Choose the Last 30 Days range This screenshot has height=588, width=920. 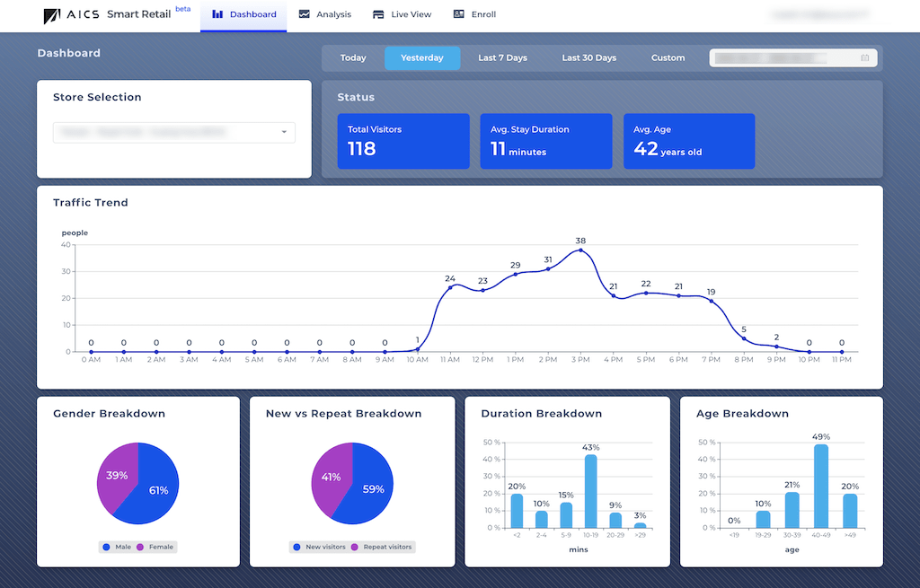(588, 57)
